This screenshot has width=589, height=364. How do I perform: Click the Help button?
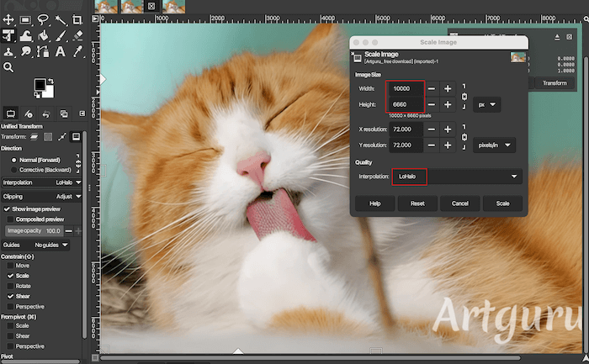(x=375, y=203)
